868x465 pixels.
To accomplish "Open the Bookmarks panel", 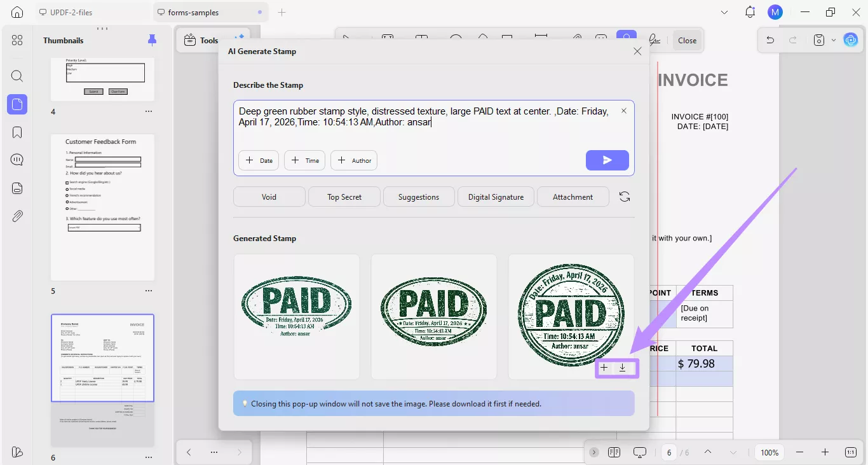I will [x=17, y=132].
